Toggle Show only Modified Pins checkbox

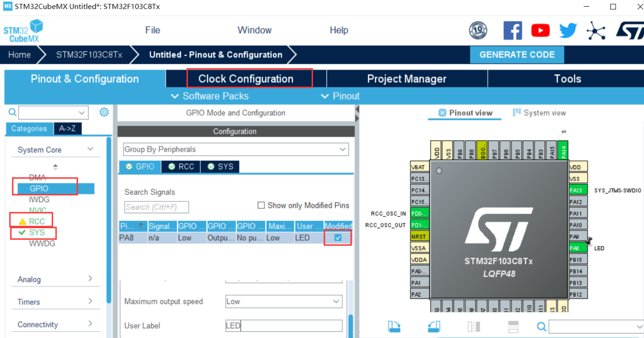coord(261,205)
